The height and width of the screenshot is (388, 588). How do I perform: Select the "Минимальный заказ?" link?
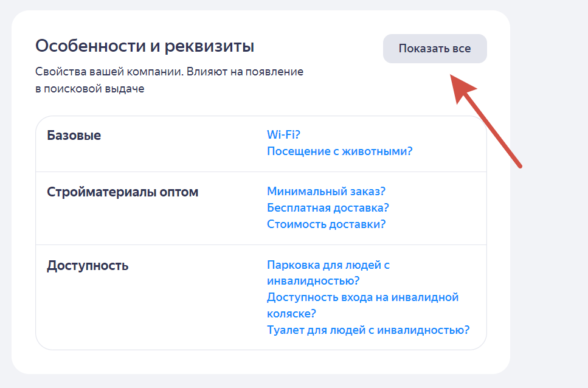(326, 192)
